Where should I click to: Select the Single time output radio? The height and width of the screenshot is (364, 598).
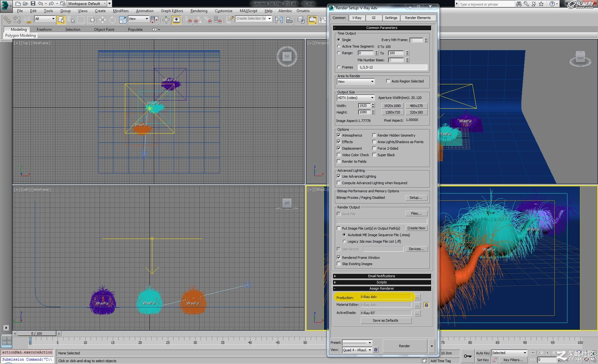pyautogui.click(x=339, y=40)
